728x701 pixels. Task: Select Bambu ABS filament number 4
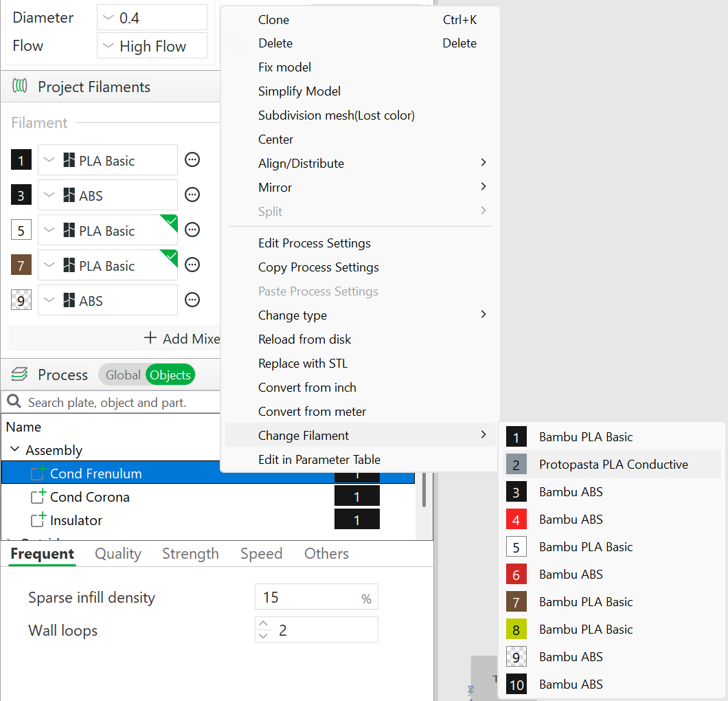[611, 520]
